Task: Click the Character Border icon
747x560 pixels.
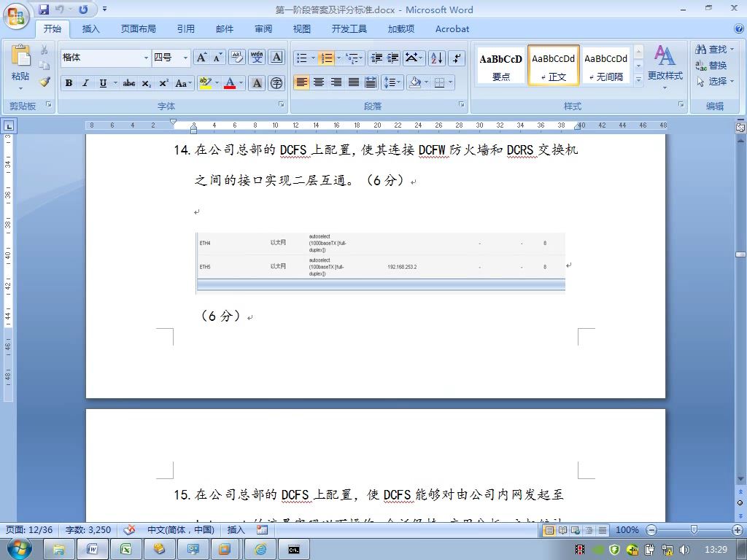Action: point(276,58)
